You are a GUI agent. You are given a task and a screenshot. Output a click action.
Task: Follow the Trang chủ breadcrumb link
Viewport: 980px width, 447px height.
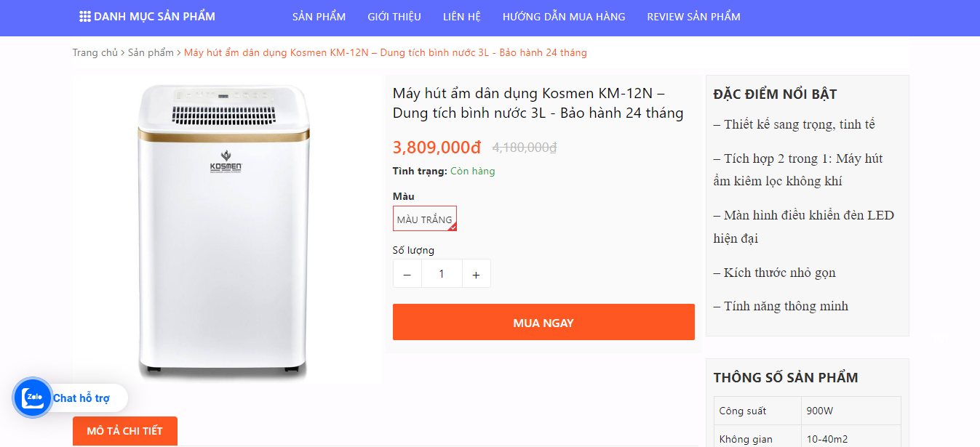(95, 52)
